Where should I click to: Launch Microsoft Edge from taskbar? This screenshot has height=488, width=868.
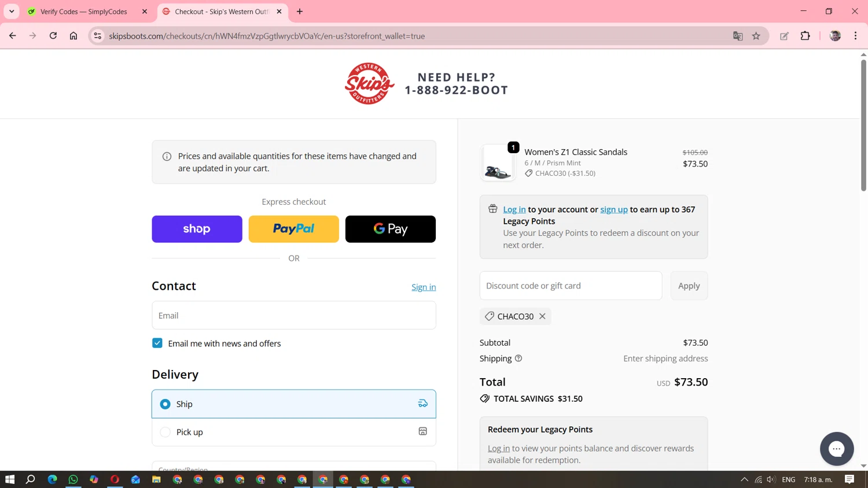[52, 479]
